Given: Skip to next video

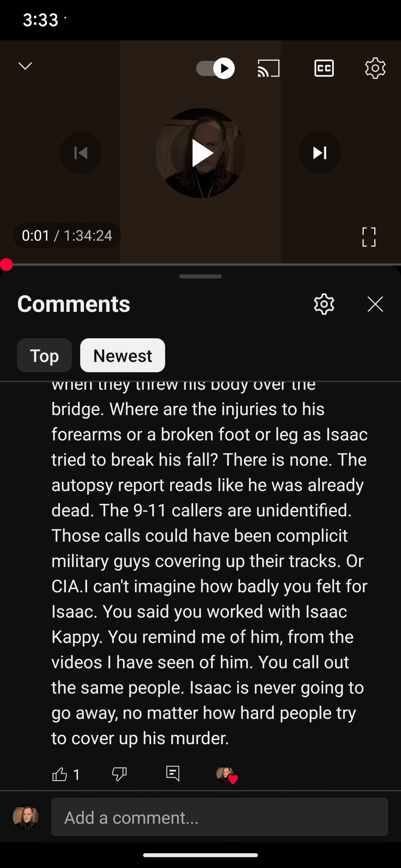Looking at the screenshot, I should 320,153.
